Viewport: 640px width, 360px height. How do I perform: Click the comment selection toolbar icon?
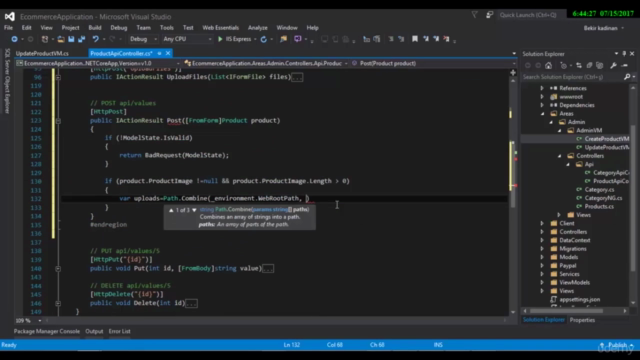point(391,39)
